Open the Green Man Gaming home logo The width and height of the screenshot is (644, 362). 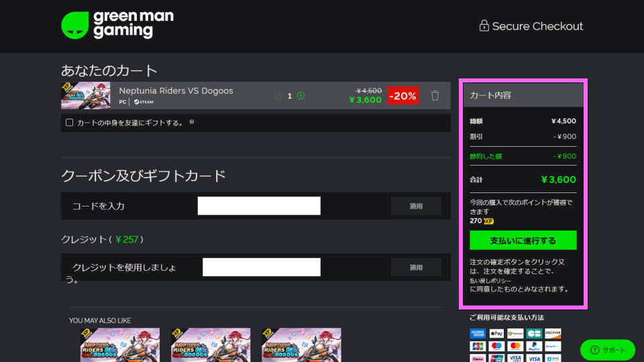tap(117, 25)
